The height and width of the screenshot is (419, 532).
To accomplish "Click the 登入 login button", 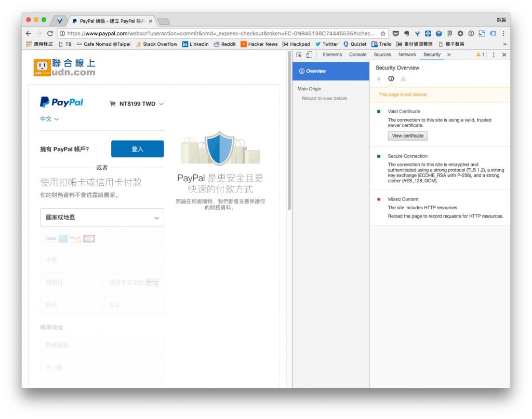I will [x=137, y=149].
